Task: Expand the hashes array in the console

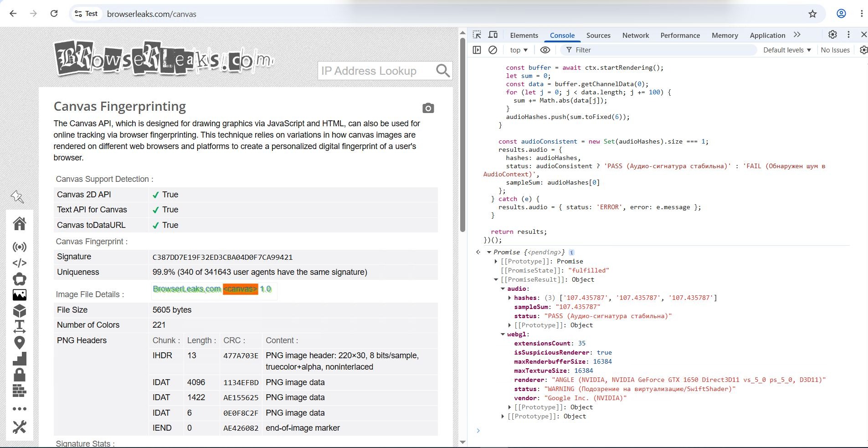Action: coord(509,298)
